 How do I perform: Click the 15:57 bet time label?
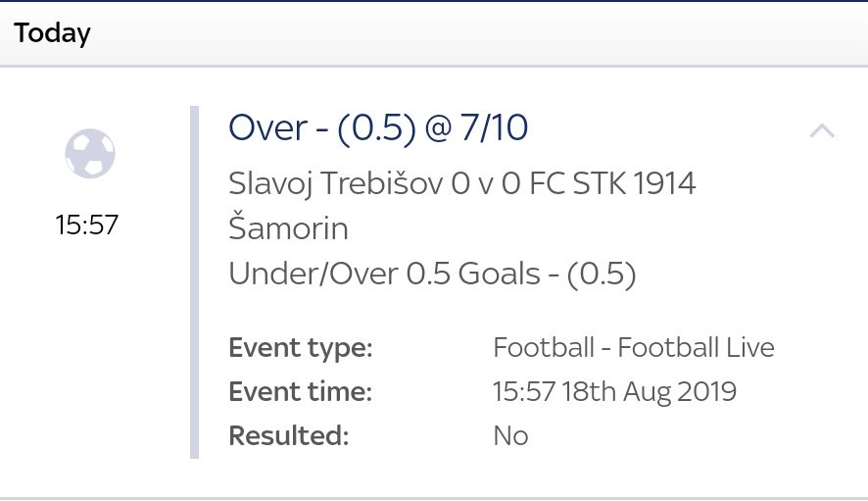pyautogui.click(x=87, y=225)
